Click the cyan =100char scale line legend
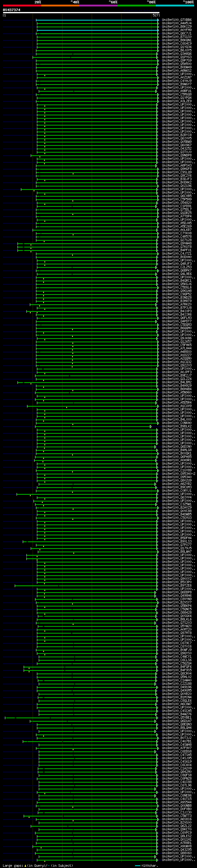The height and width of the screenshot is (868, 197). 138,865
